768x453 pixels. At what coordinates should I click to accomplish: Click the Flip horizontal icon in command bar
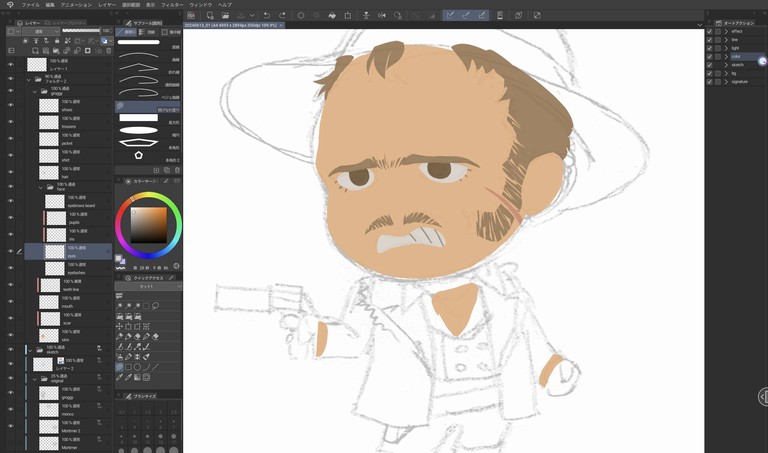(382, 16)
